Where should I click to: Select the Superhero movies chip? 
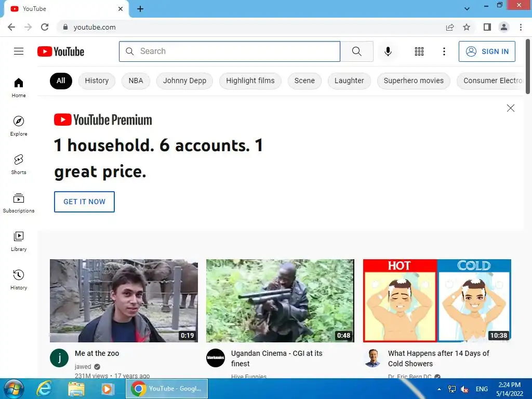pyautogui.click(x=414, y=81)
